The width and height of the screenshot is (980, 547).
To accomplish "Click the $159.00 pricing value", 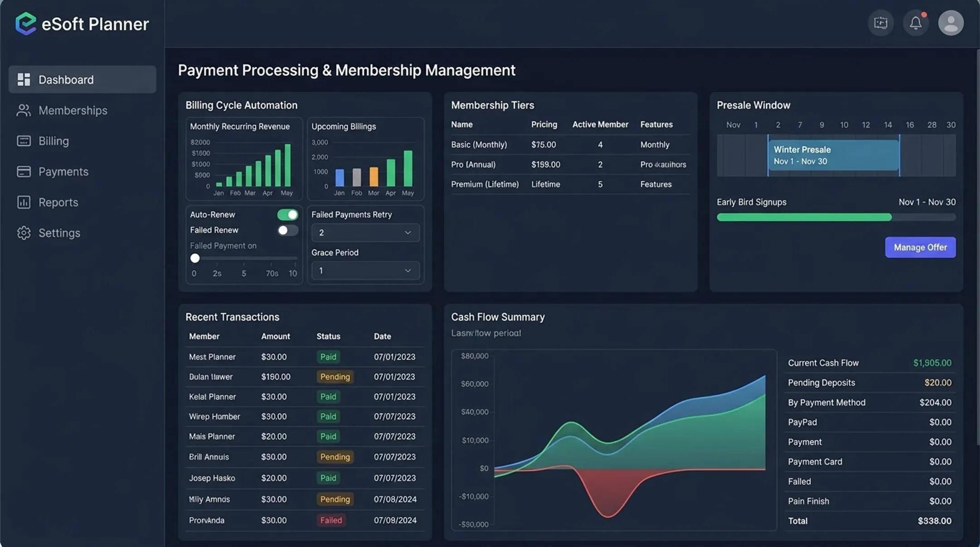I will [x=546, y=164].
